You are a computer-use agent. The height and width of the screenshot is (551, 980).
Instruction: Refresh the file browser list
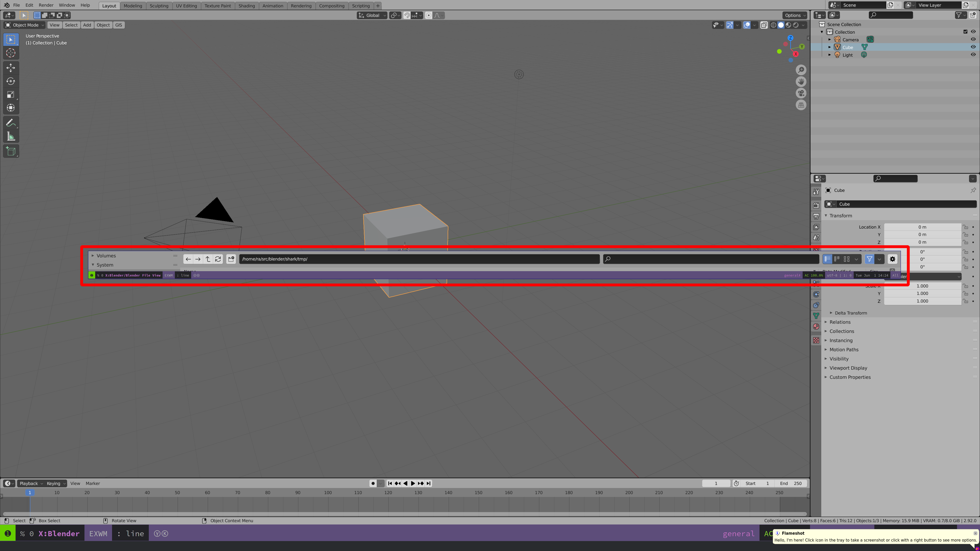(218, 259)
